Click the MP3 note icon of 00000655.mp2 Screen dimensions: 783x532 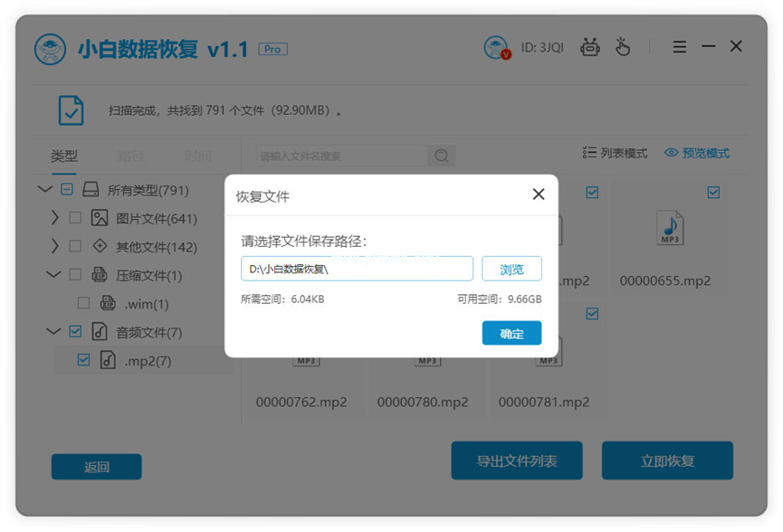tap(669, 229)
